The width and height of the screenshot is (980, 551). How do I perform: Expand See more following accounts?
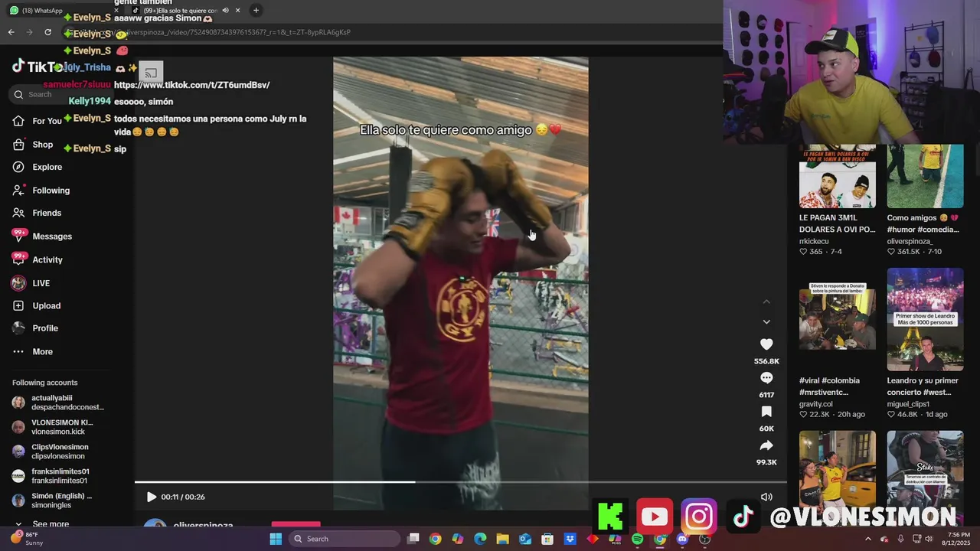coord(43,524)
